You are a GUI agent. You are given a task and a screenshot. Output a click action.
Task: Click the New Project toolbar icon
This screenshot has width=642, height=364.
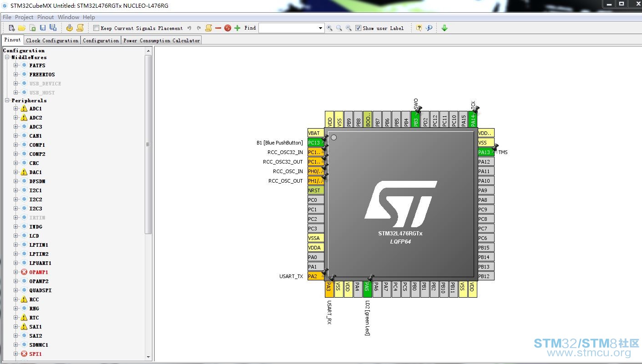[12, 28]
